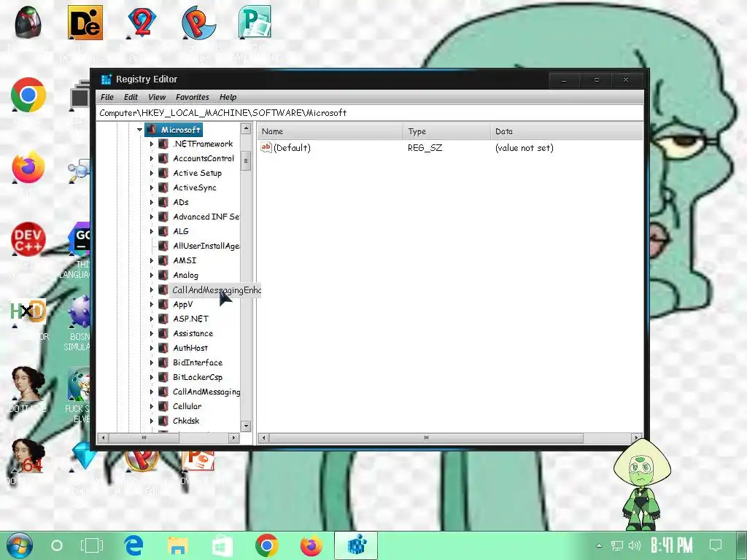Viewport: 747px width, 560px height.
Task: Sort values by the Name column
Action: (330, 131)
